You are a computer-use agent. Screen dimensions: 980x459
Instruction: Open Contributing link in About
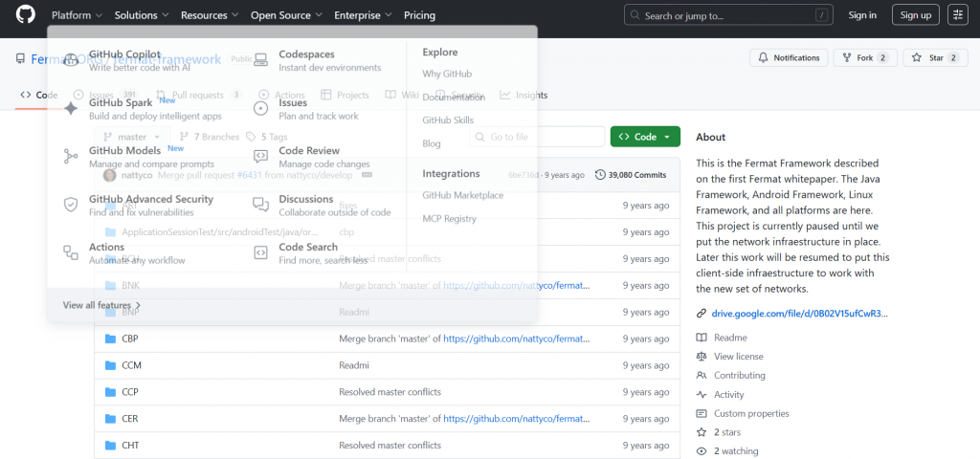740,375
